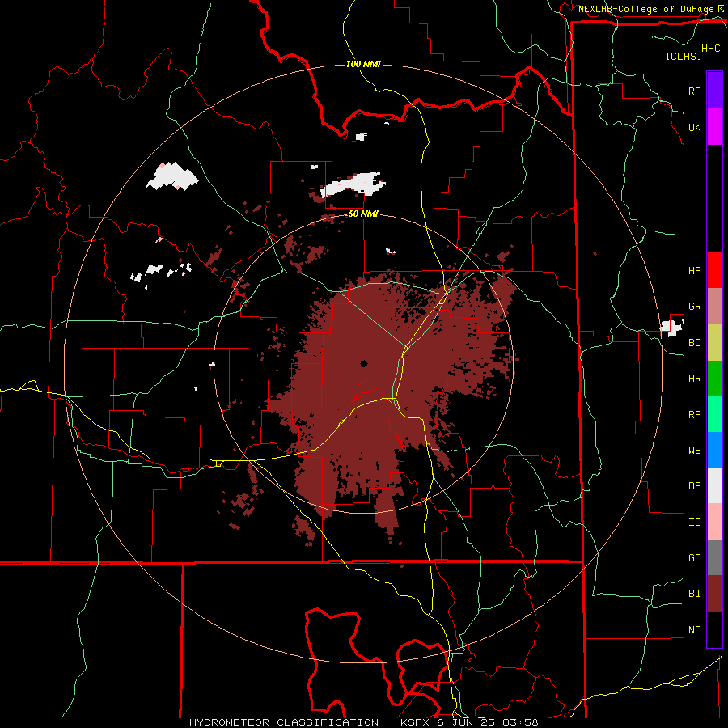Click the WS blue legend swatch

(714, 450)
